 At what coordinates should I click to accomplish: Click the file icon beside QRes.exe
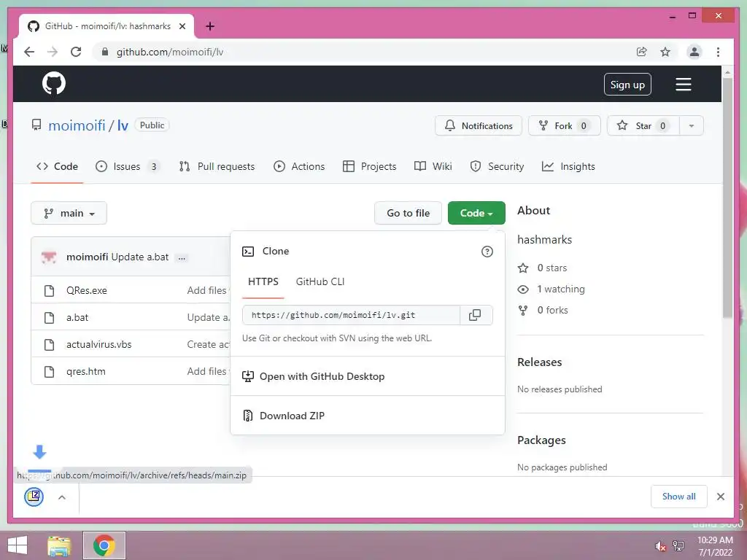coord(49,291)
